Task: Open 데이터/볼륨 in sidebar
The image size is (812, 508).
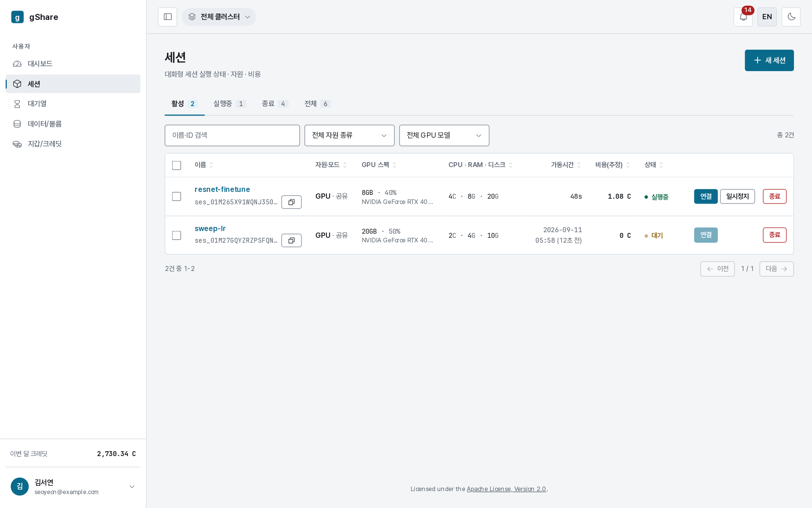Action: coord(73,124)
